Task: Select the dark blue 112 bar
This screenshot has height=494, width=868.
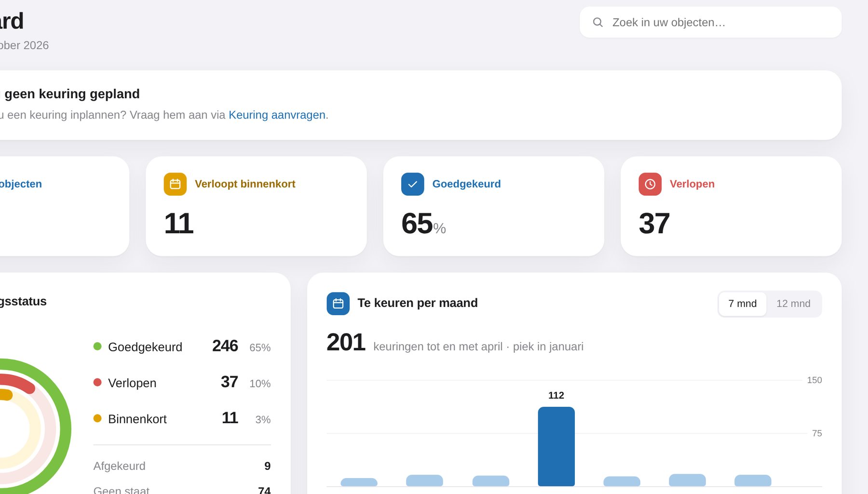Action: [556, 446]
